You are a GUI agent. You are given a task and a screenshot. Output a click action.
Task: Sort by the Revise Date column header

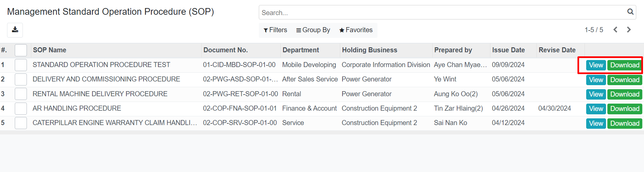click(x=557, y=50)
